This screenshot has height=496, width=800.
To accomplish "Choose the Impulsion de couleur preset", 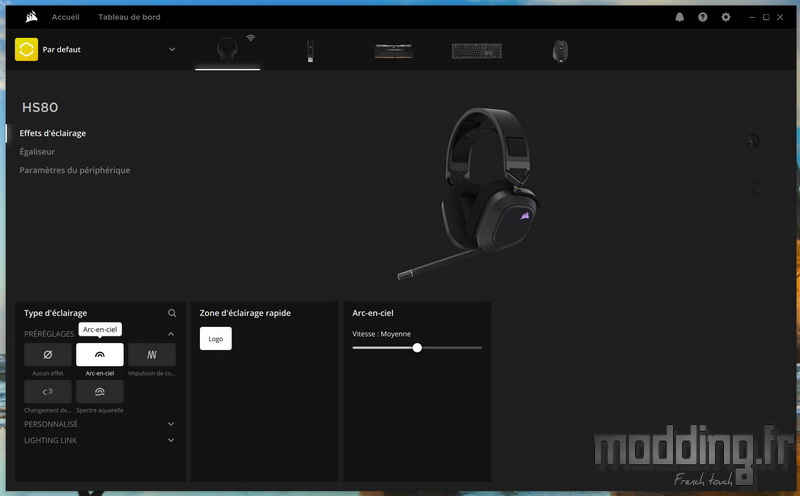I will point(152,354).
